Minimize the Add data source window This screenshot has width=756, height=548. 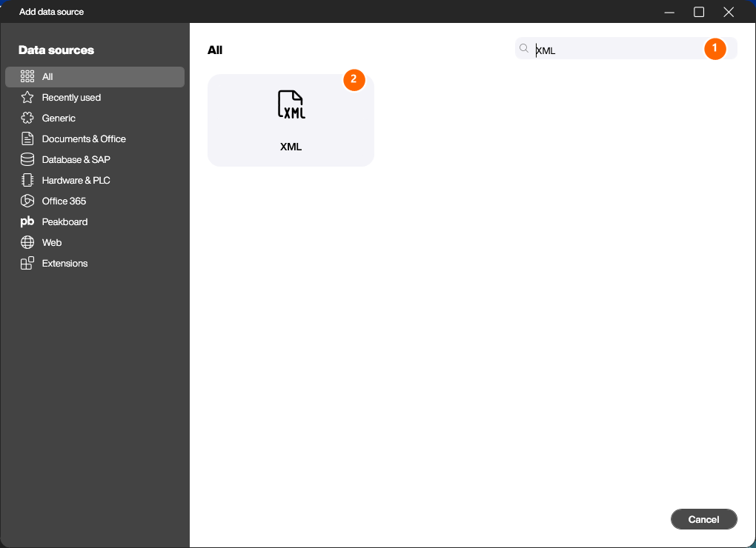click(x=669, y=12)
